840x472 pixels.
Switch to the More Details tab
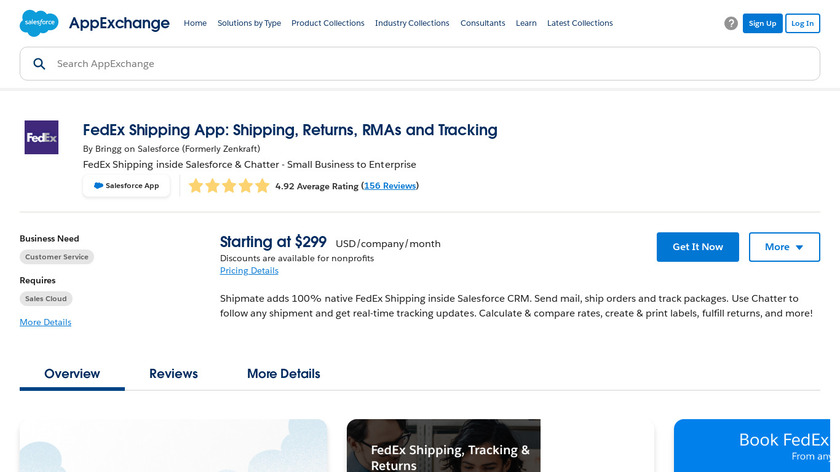(x=284, y=374)
